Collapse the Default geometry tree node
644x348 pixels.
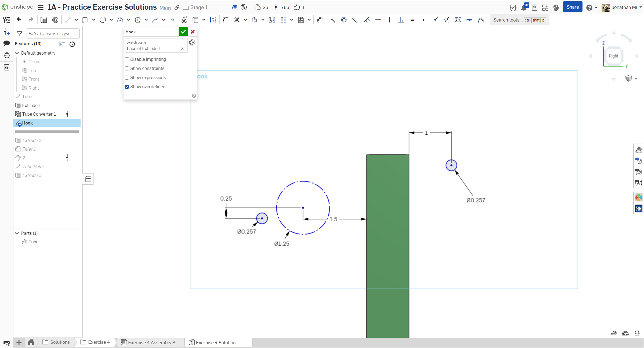click(x=17, y=53)
